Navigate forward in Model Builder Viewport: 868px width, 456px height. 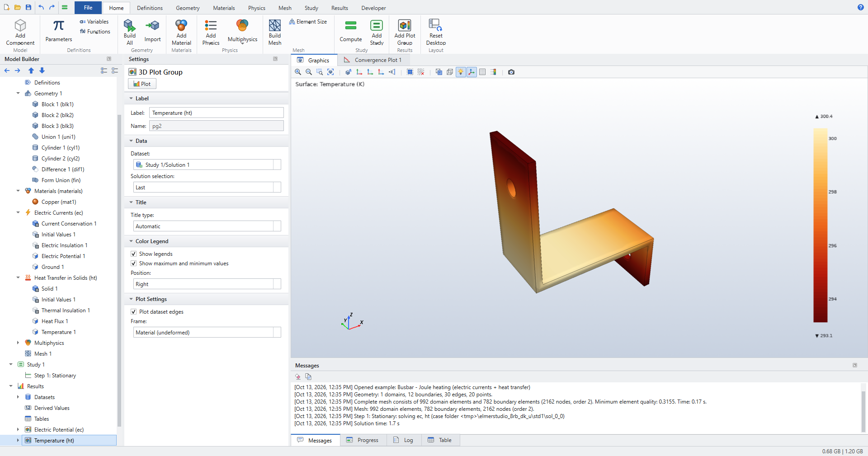pyautogui.click(x=18, y=71)
